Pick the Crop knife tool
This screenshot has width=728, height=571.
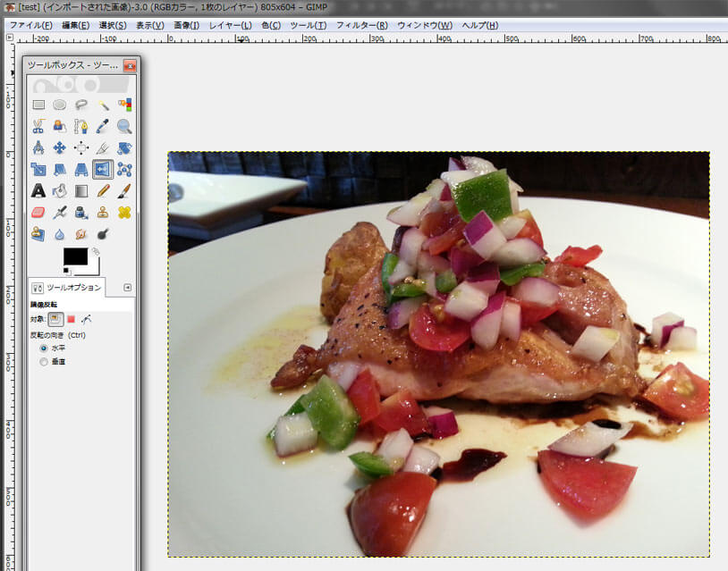(103, 148)
